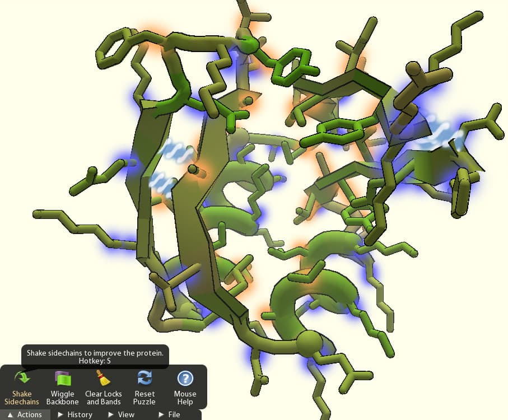Click the Clear Locks and Bands broom icon
This screenshot has height=420, width=508.
104,378
